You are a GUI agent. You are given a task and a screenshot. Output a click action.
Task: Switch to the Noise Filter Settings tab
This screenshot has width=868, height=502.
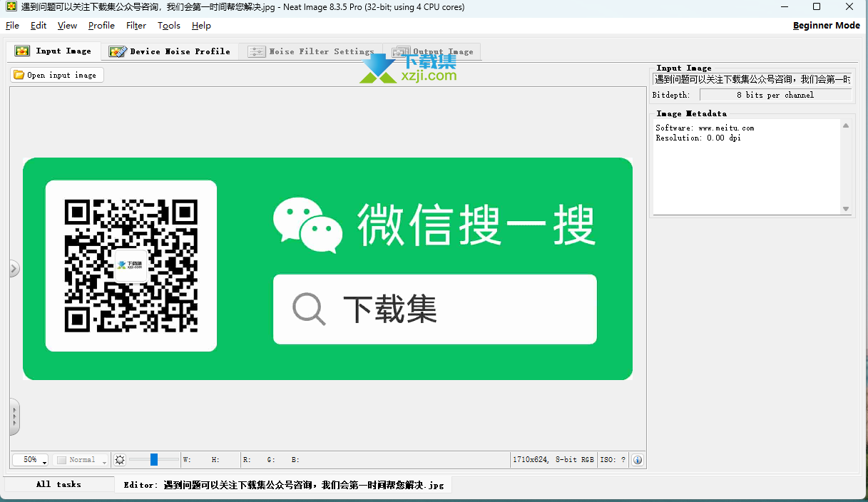310,51
